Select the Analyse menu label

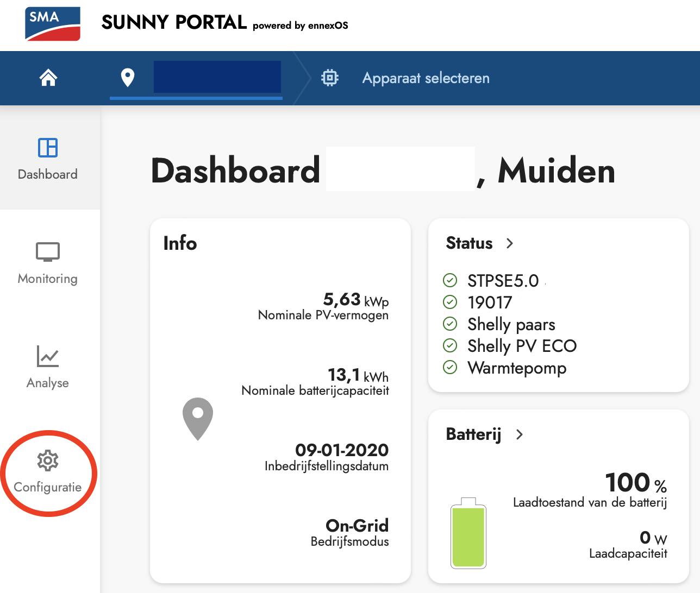[x=48, y=383]
